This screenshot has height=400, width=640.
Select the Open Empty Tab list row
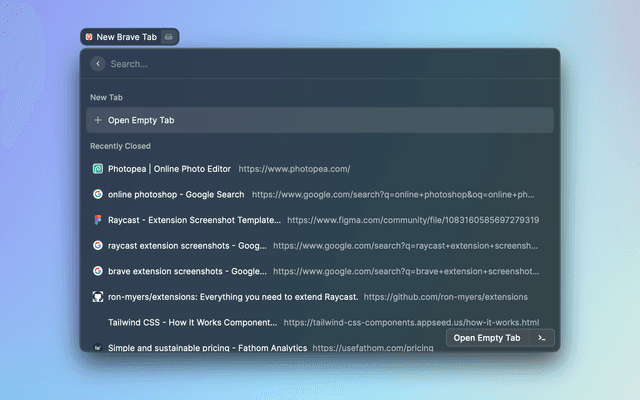pos(320,120)
